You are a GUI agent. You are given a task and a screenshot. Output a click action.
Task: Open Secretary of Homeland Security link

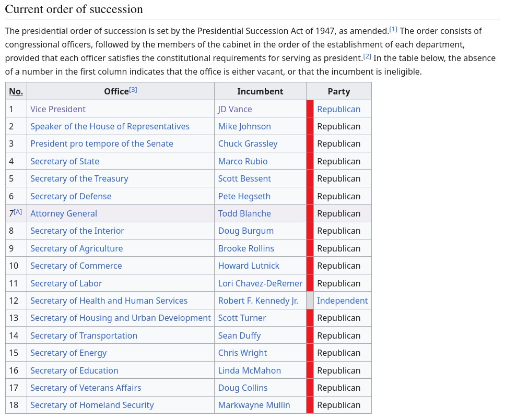click(92, 405)
